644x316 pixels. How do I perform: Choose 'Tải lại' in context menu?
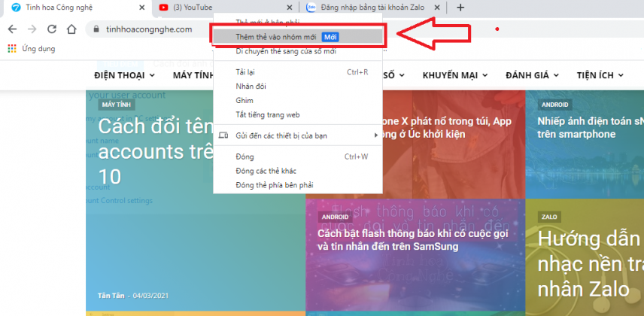pos(245,72)
